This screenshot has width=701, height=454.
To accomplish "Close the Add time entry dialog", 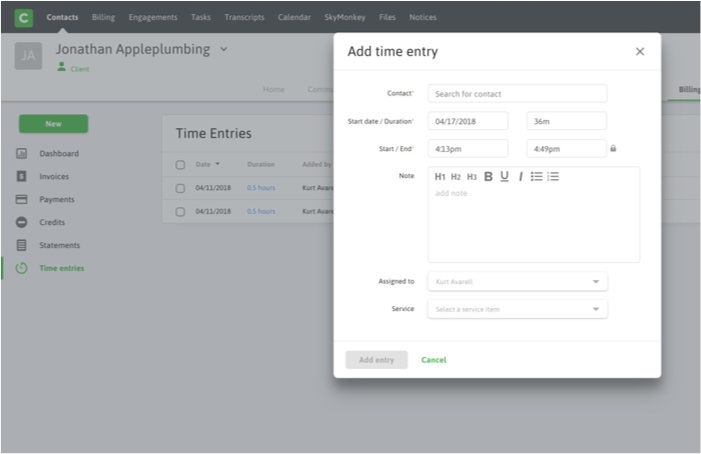I will [x=640, y=51].
